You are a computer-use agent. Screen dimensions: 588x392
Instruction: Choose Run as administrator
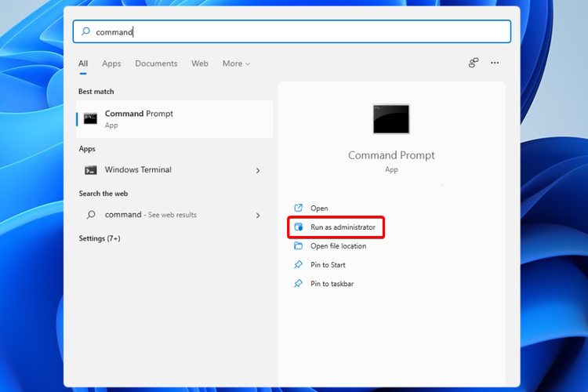click(x=343, y=227)
